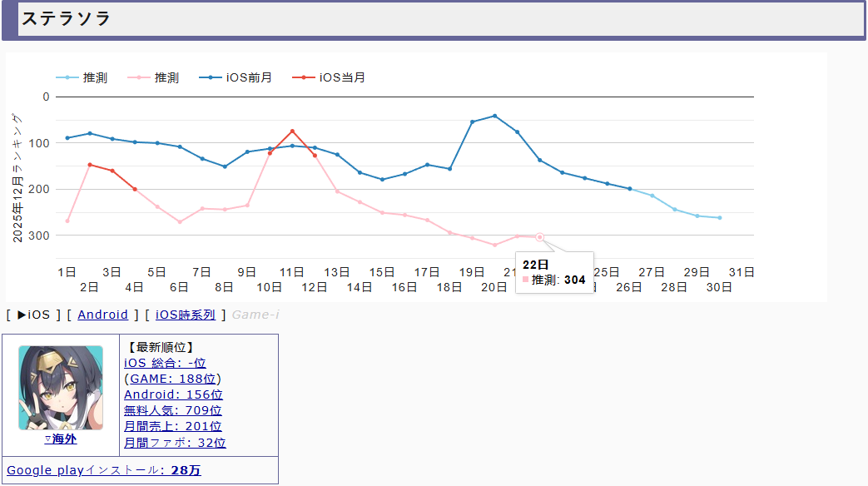
Task: Click the ステラソラ heading title
Action: [x=67, y=18]
